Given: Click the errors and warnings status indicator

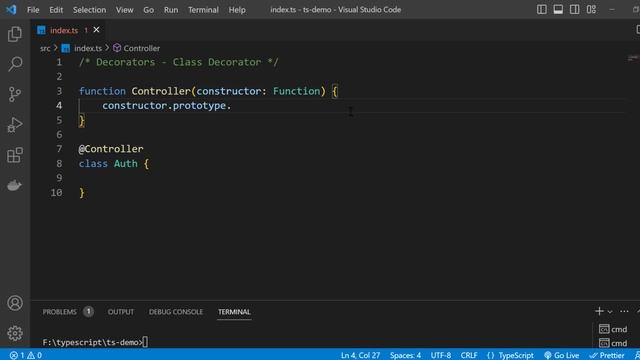Looking at the screenshot, I should point(26,355).
